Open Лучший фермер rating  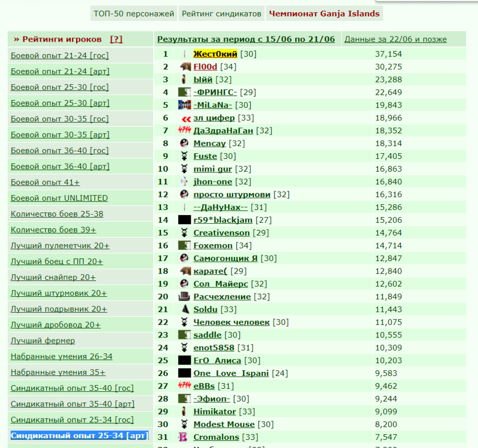point(43,341)
